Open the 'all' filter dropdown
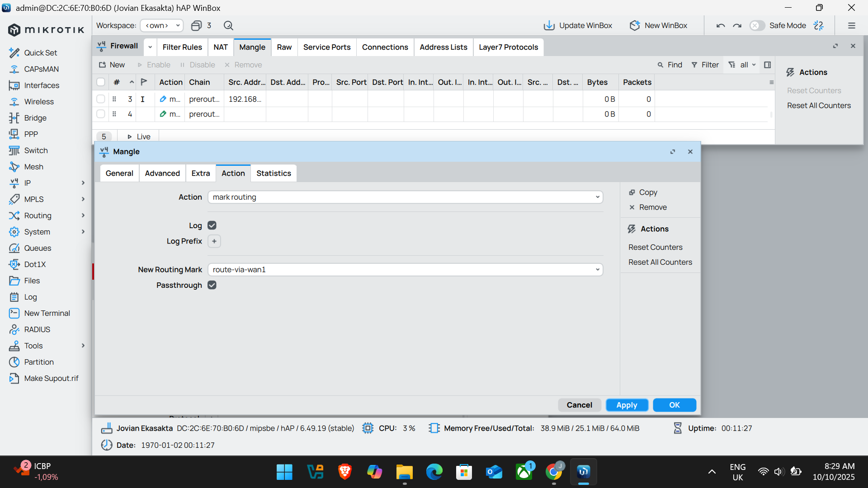 pyautogui.click(x=748, y=65)
